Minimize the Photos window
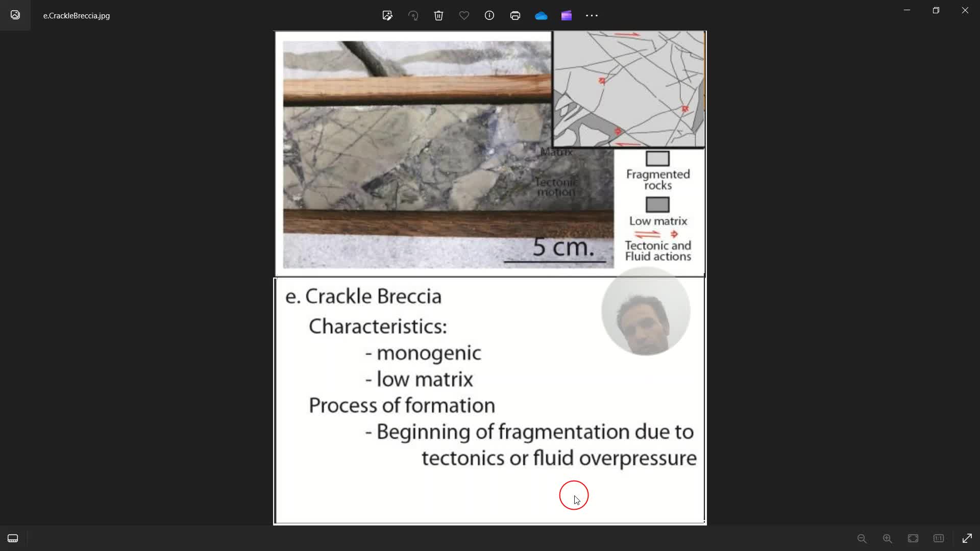This screenshot has height=551, width=980. pyautogui.click(x=907, y=10)
